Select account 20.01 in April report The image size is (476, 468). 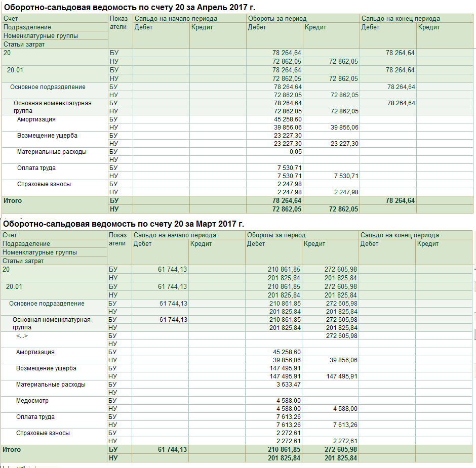coord(15,70)
